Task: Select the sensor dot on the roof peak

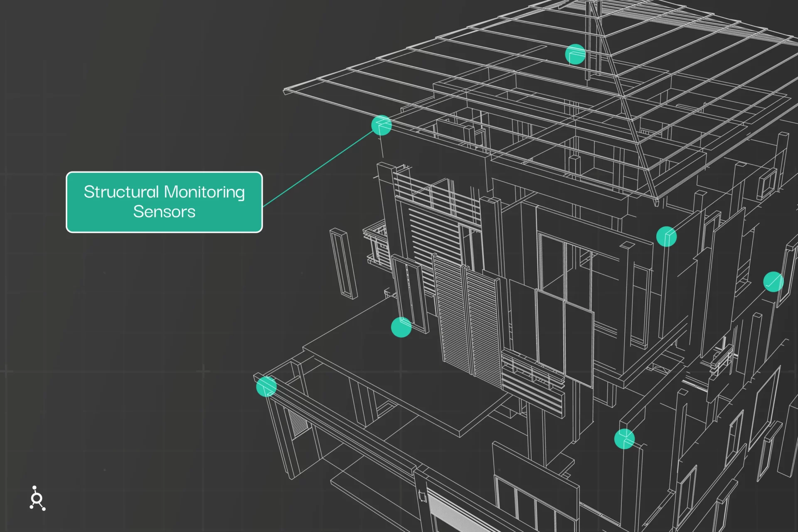Action: pyautogui.click(x=575, y=54)
